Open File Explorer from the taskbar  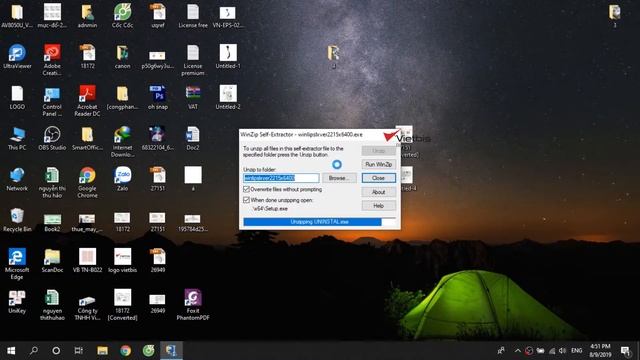tap(102, 350)
